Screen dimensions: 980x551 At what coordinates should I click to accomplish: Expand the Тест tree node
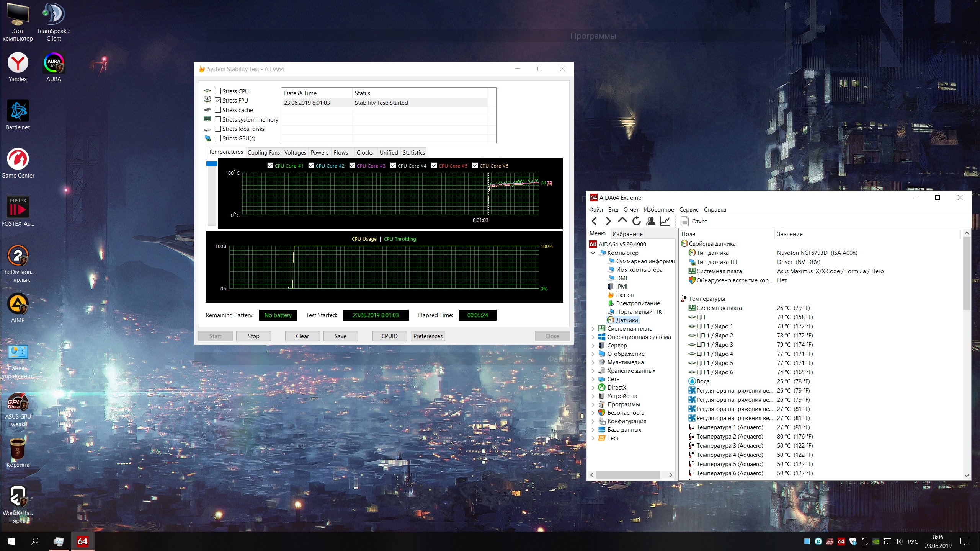click(x=593, y=438)
